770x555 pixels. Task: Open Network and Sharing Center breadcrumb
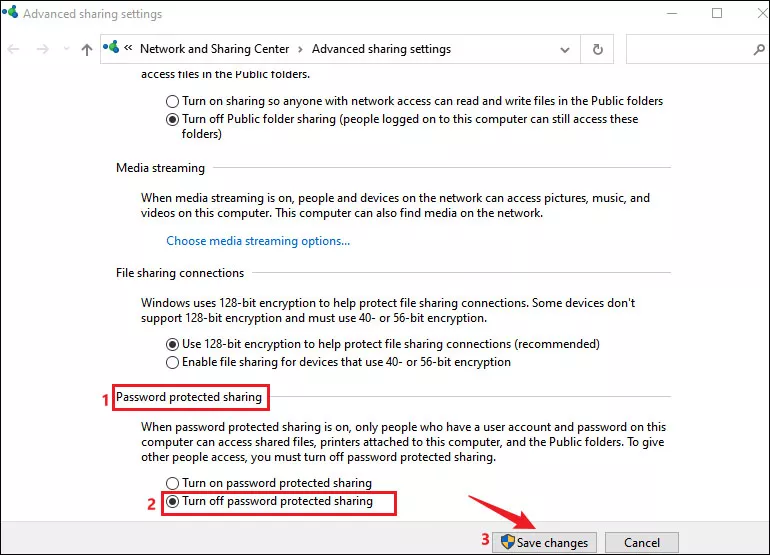[215, 49]
